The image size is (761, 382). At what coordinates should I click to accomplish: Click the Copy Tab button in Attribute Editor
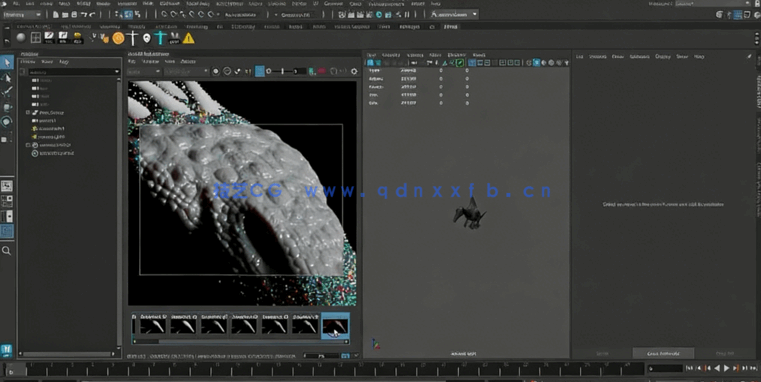pyautogui.click(x=725, y=353)
